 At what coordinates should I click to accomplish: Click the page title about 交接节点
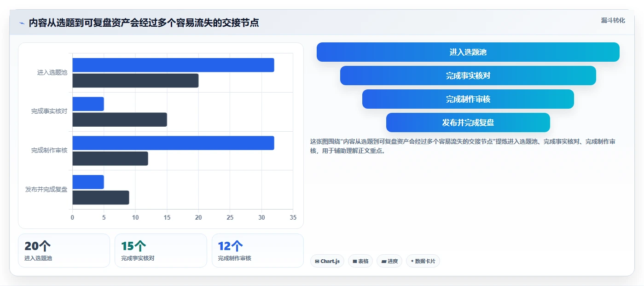pyautogui.click(x=144, y=23)
